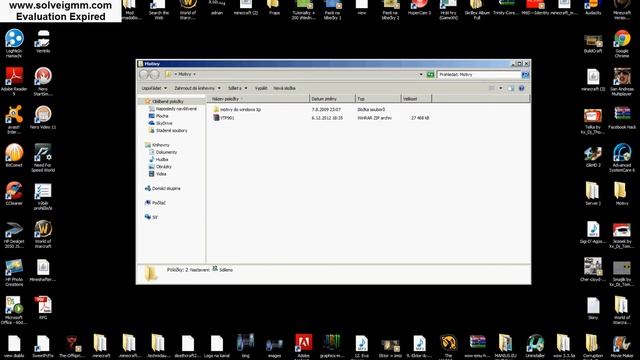Image resolution: width=640 pixels, height=360 pixels.
Task: Open the Uninstaller shortcut in the bottom row
Action: [x=535, y=346]
